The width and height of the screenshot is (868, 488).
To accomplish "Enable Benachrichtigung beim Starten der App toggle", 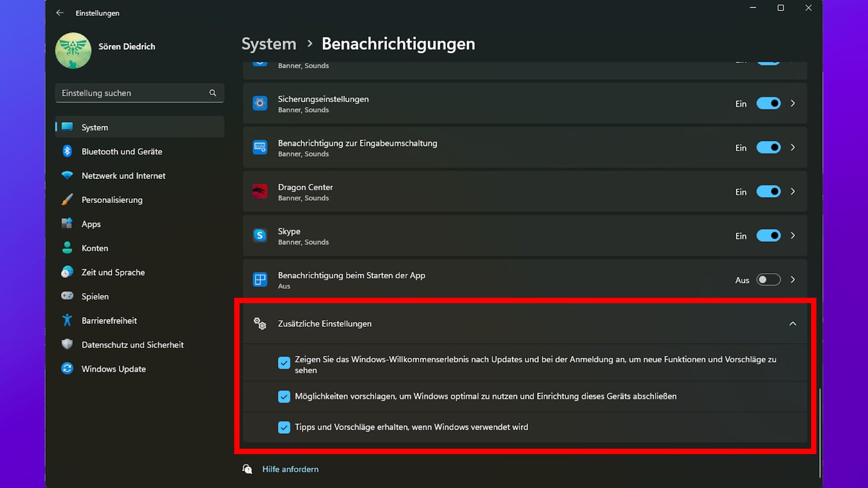I will 768,280.
